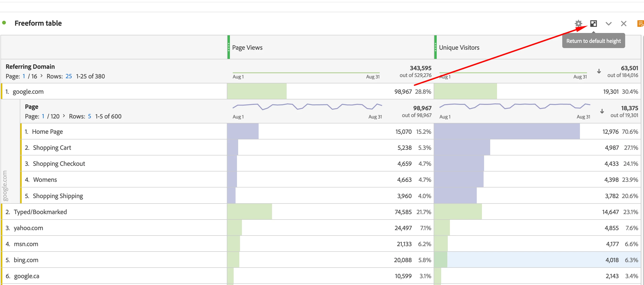Collapse the Freeform table panel chevron

coord(608,24)
